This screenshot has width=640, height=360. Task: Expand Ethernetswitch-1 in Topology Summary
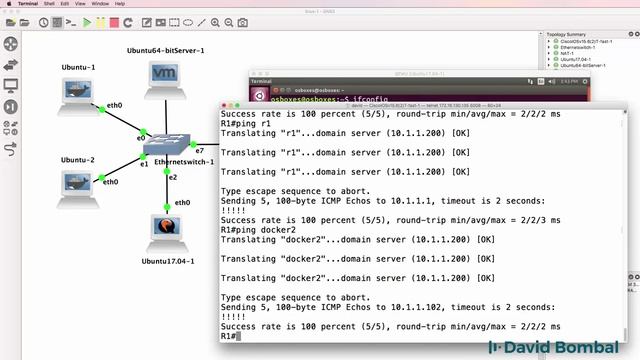(549, 47)
